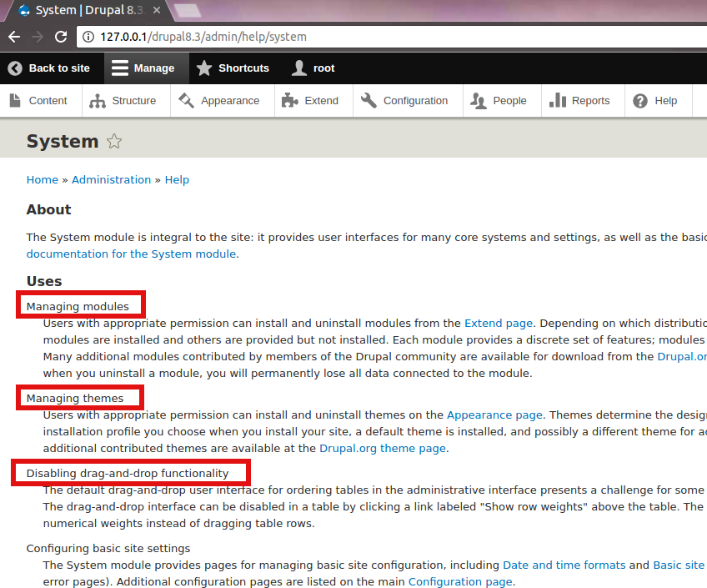Open the Basic site link
Image resolution: width=707 pixels, height=588 pixels.
click(x=679, y=565)
